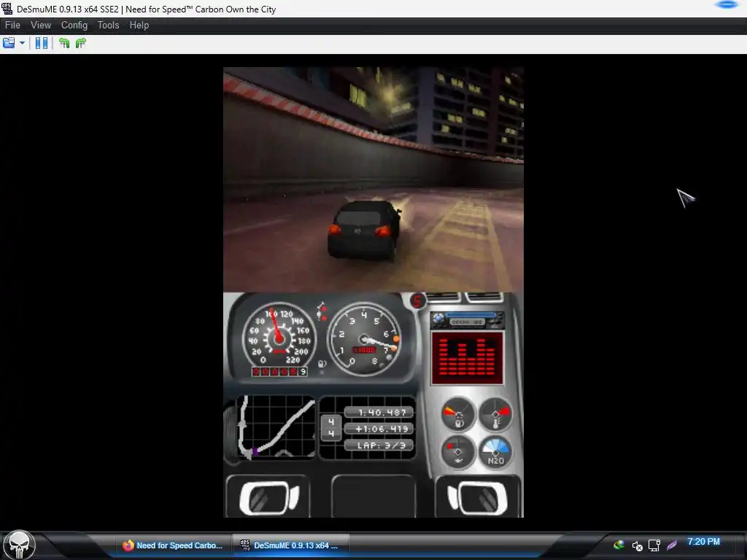The image size is (747, 560).
Task: Open the Tools menu
Action: click(108, 26)
